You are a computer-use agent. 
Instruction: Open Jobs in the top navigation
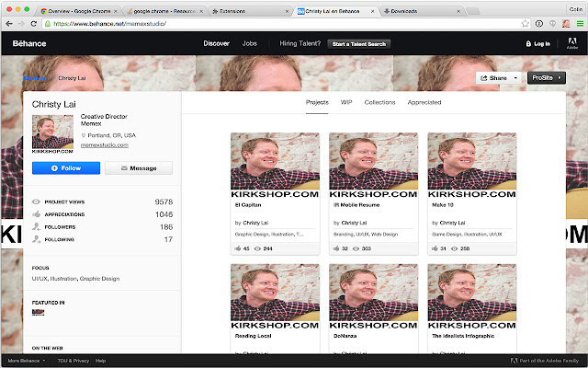pyautogui.click(x=249, y=43)
